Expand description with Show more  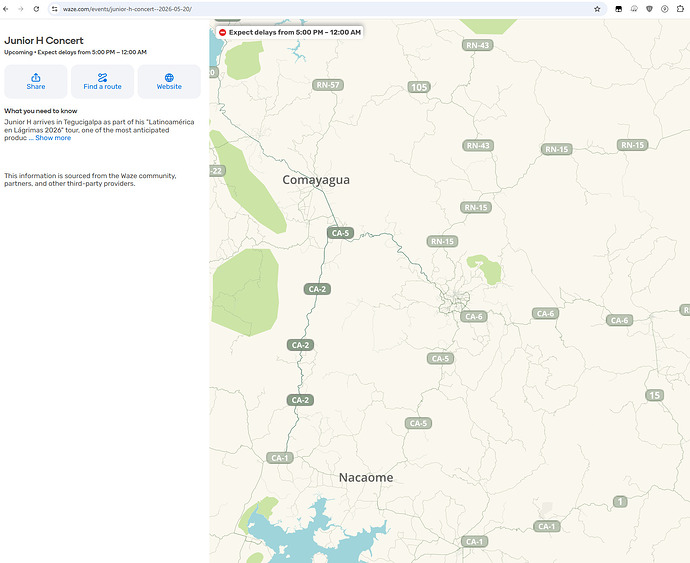pos(53,138)
